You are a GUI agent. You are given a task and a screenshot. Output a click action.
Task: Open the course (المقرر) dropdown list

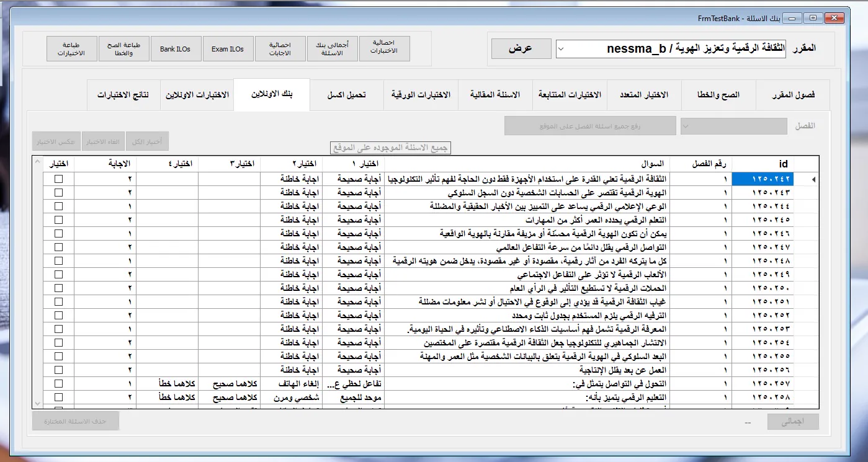pyautogui.click(x=562, y=48)
